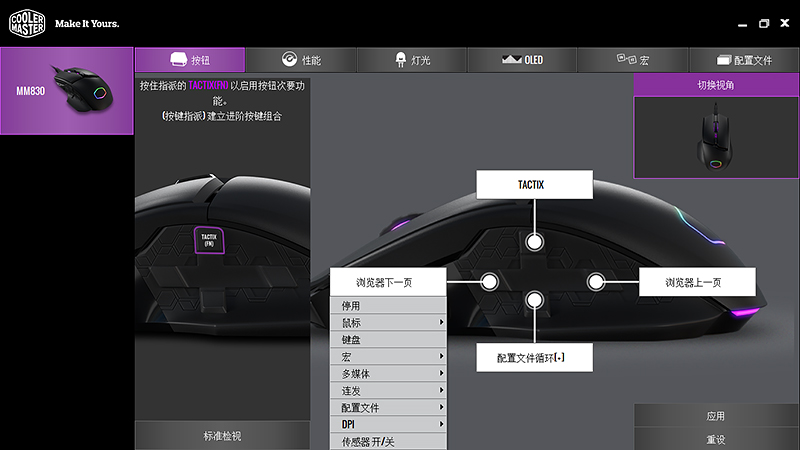Maximize the Cooler Master window
Image resolution: width=800 pixels, height=450 pixels.
click(764, 23)
